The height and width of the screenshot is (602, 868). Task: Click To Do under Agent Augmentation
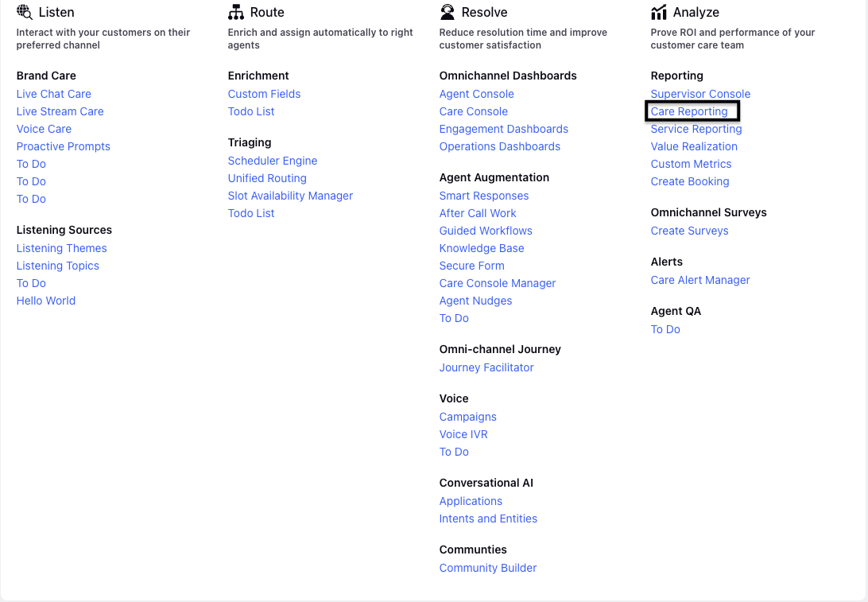click(x=454, y=318)
